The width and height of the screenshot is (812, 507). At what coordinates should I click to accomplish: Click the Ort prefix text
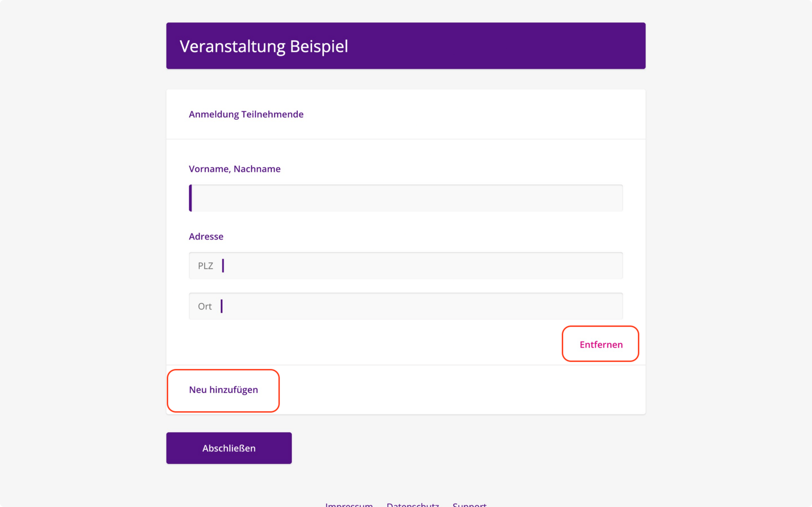point(205,306)
